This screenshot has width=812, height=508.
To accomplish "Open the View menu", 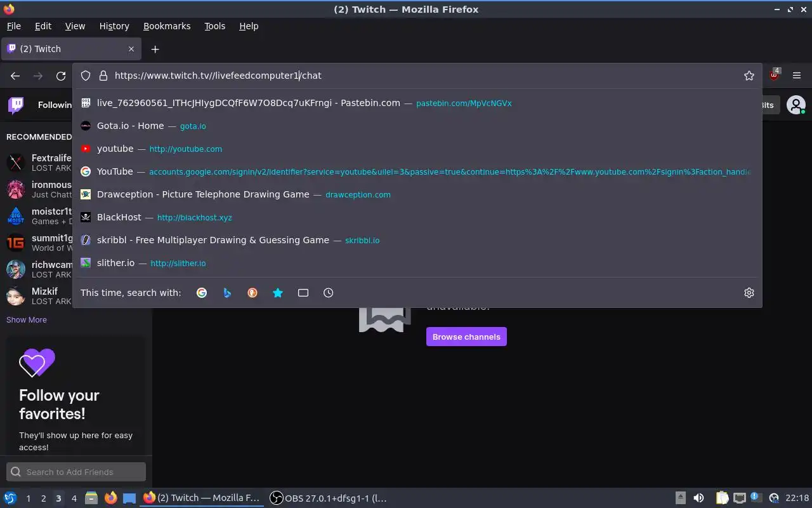I will pos(75,26).
